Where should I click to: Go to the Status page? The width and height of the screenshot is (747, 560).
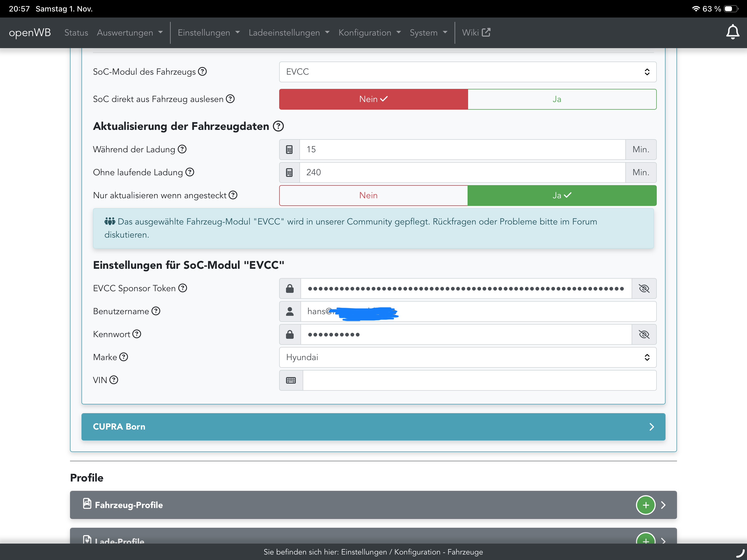[x=76, y=33]
